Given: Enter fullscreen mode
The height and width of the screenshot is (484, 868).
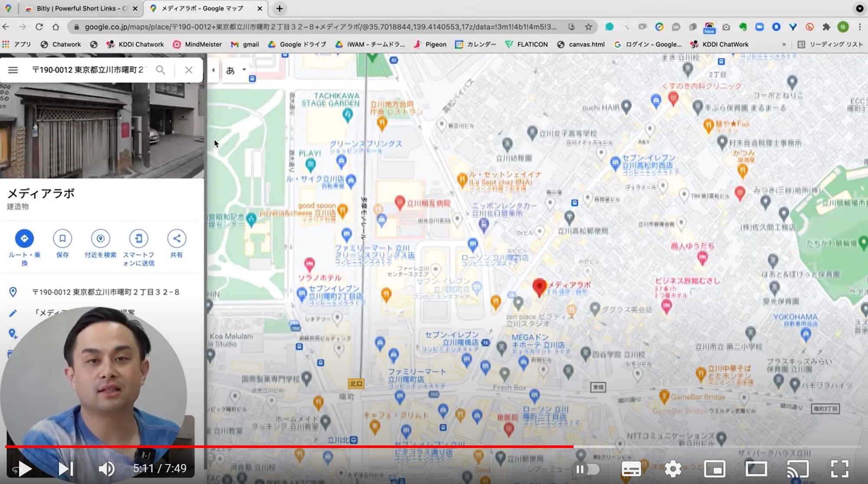Looking at the screenshot, I should click(x=840, y=469).
